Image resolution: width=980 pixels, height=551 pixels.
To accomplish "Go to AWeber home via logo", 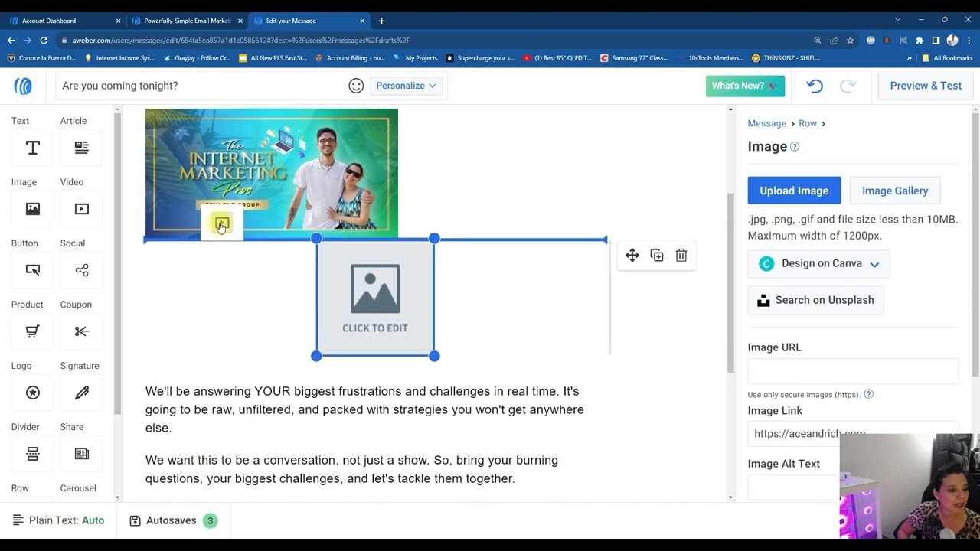I will 23,86.
